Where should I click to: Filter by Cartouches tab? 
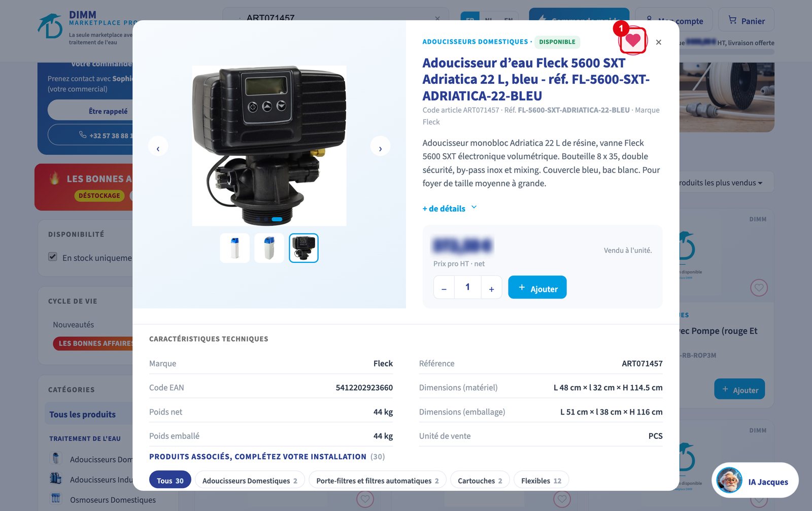tap(480, 480)
